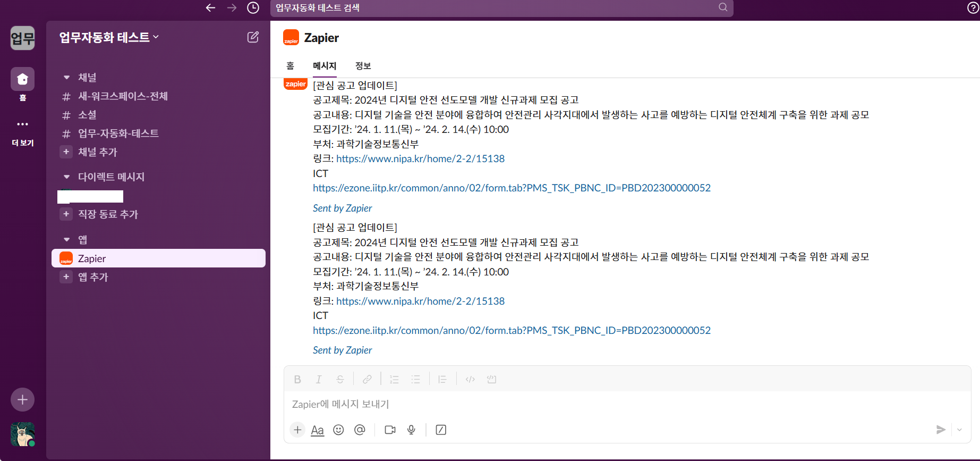
Task: Open the second nipa.kr link
Action: click(x=420, y=301)
